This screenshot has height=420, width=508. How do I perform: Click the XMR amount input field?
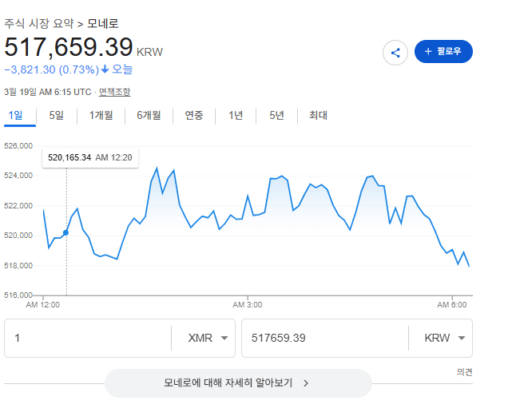click(x=88, y=338)
